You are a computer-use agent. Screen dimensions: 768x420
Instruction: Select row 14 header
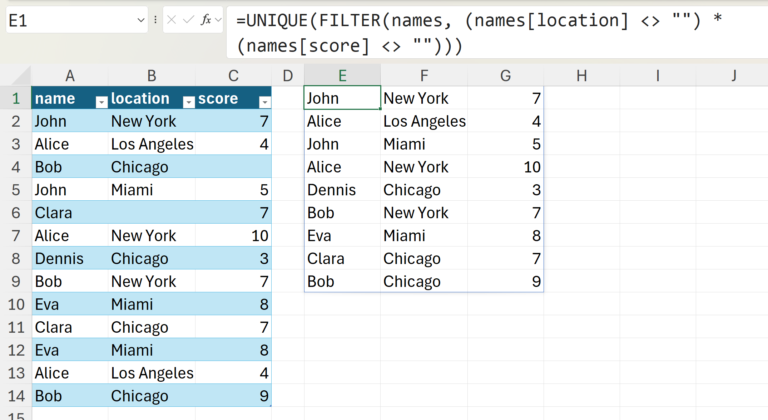point(16,396)
